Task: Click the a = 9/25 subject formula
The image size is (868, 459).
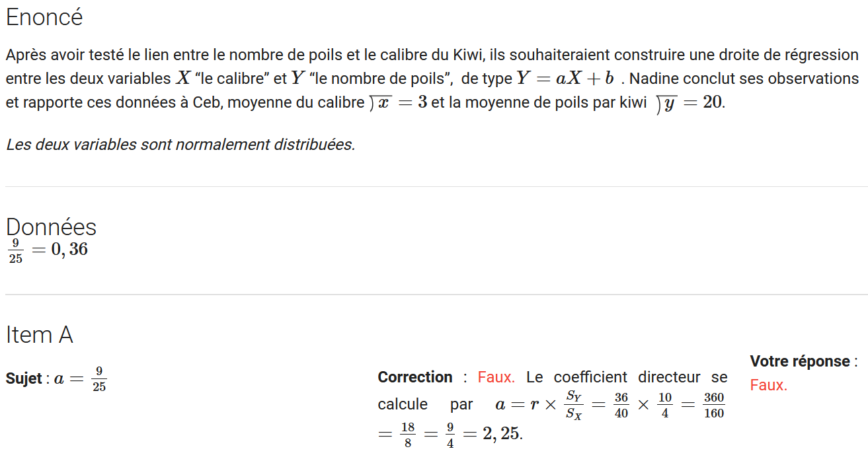Action: (x=79, y=378)
